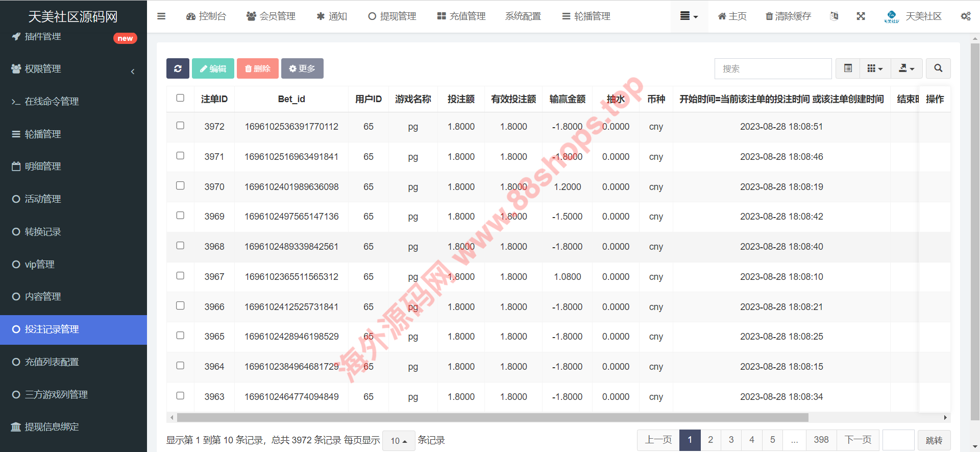Click the red 删除 button
Image resolution: width=980 pixels, height=452 pixels.
(257, 68)
